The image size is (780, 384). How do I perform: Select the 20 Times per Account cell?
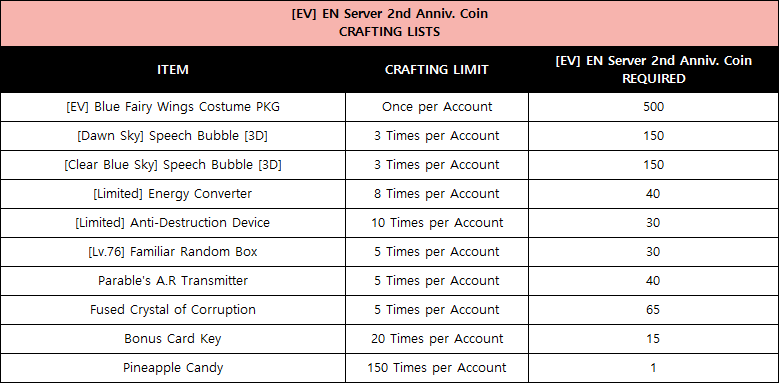437,339
